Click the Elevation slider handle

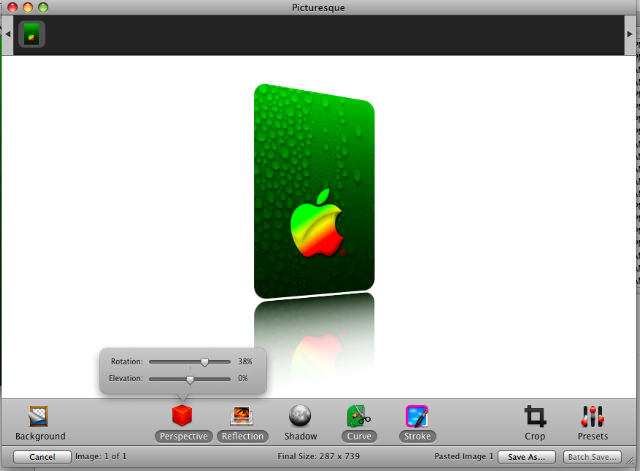[190, 380]
